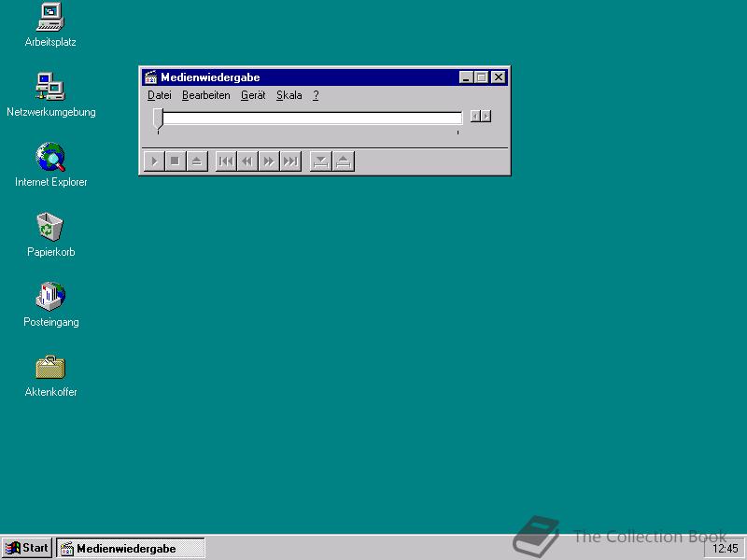Click the right scroll arrow beside the track bar

(486, 116)
